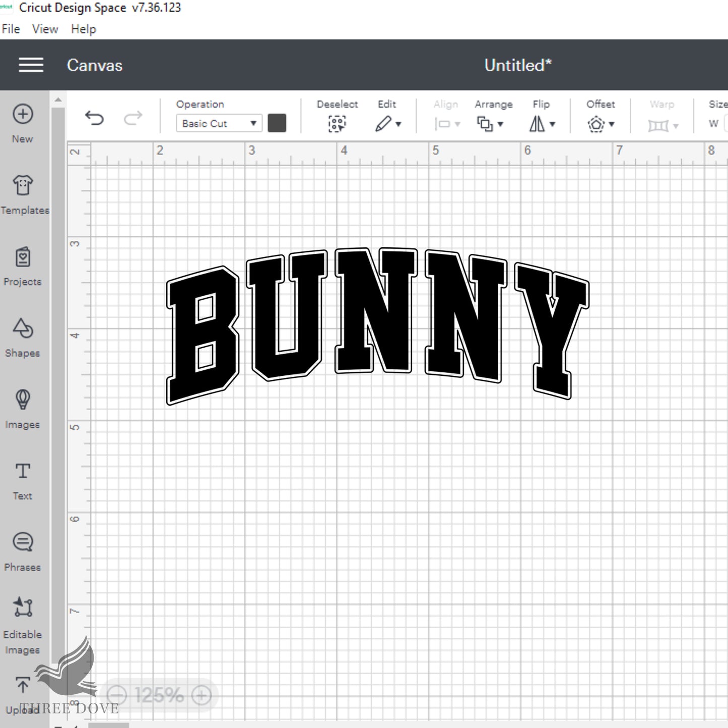Select the BUNNY text on canvas
The image size is (728, 728).
[377, 326]
